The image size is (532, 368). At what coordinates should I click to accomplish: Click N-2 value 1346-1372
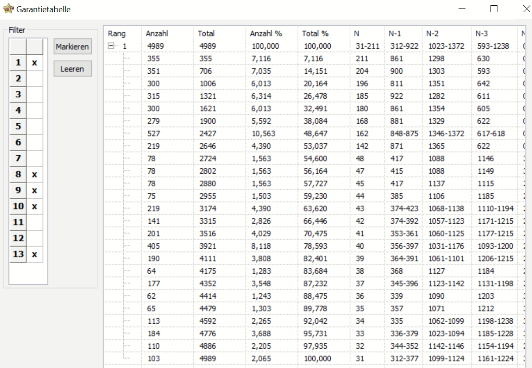tap(446, 134)
